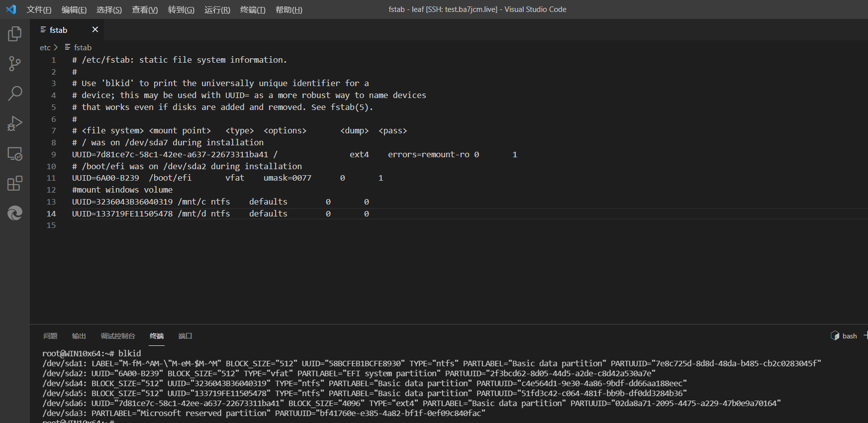Click the umask=0077 option text

coord(288,178)
